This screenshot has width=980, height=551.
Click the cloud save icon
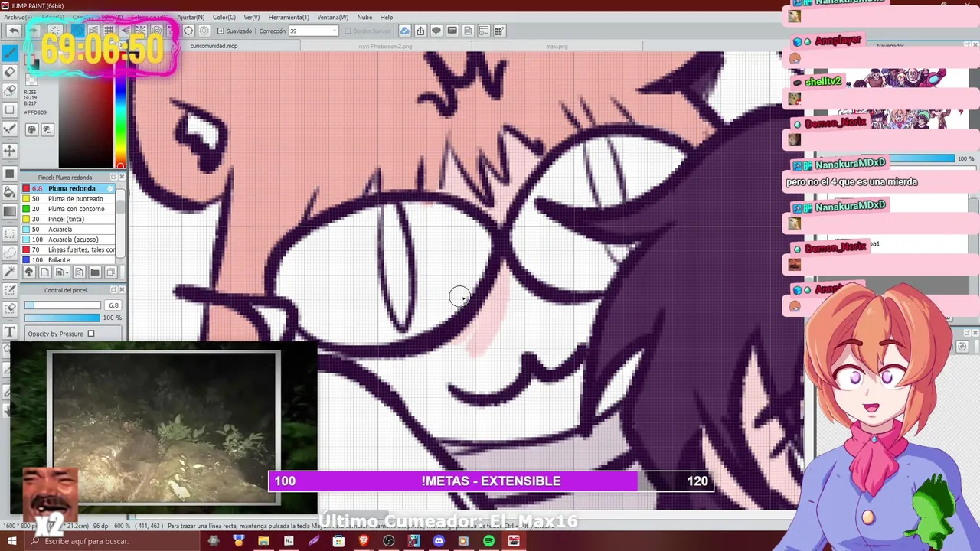(404, 31)
